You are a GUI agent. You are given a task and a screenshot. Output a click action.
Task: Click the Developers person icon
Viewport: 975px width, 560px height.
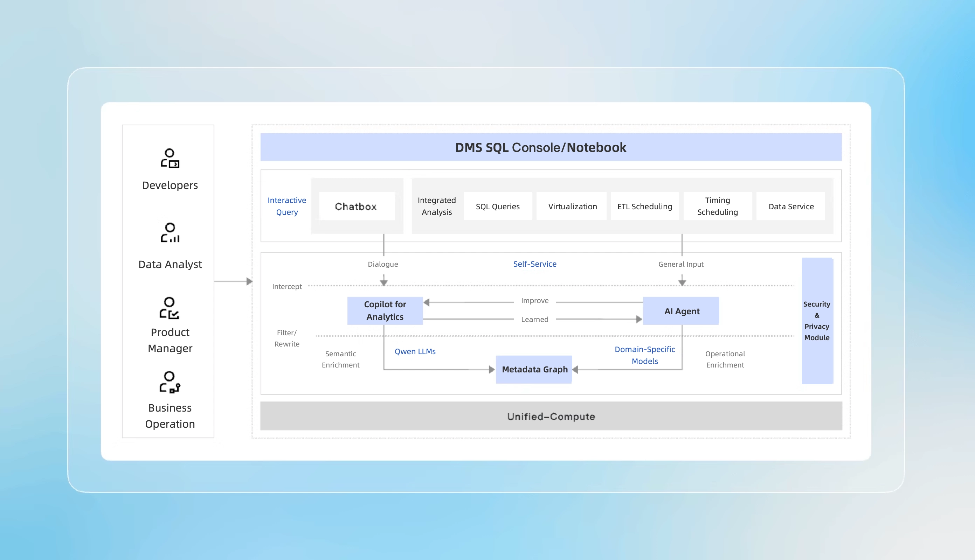coord(170,158)
